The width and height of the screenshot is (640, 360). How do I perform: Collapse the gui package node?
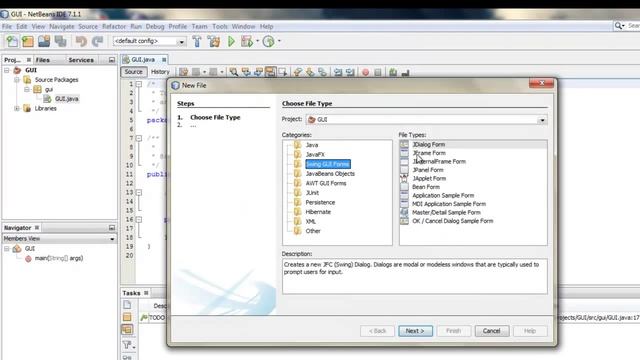[27, 89]
